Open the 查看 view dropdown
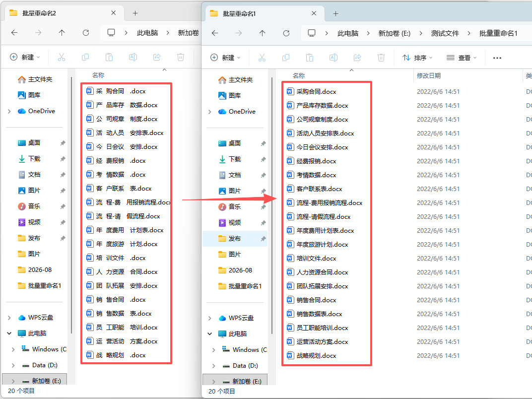The width and height of the screenshot is (532, 399). pyautogui.click(x=462, y=58)
